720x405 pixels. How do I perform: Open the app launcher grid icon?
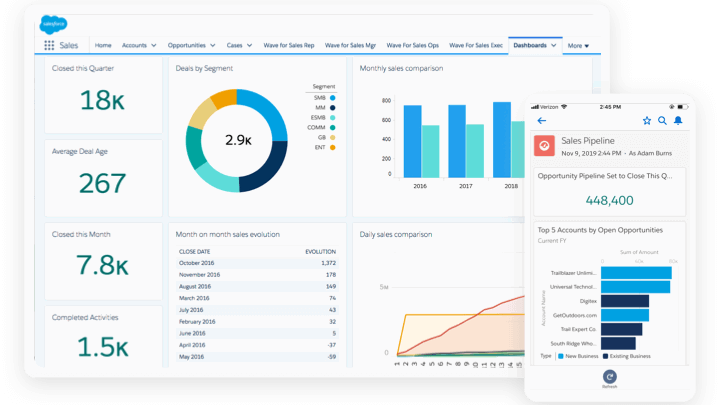click(49, 45)
